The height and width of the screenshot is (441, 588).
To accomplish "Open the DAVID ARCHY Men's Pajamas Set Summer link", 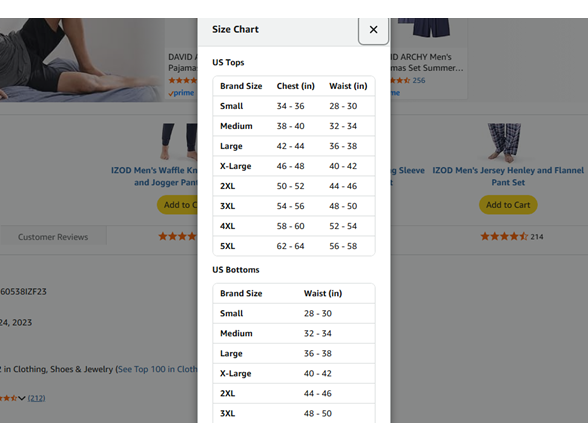I will pyautogui.click(x=427, y=63).
